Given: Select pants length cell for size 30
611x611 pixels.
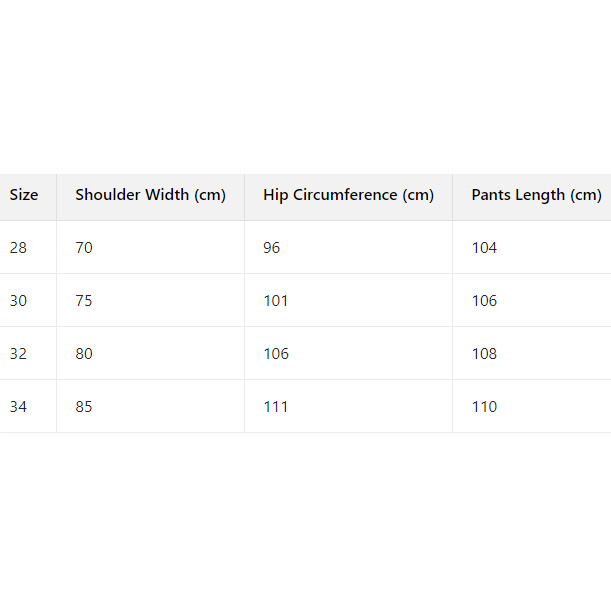Looking at the screenshot, I should click(484, 301).
